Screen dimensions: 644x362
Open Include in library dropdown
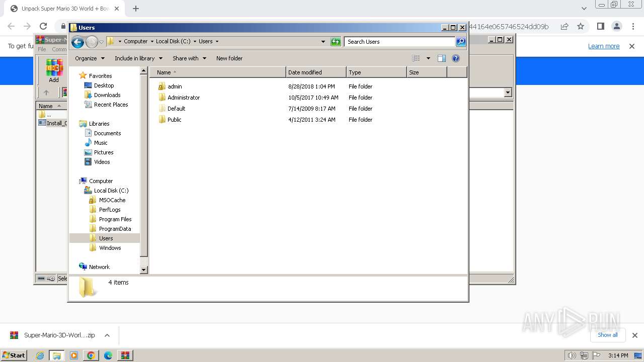pos(138,58)
